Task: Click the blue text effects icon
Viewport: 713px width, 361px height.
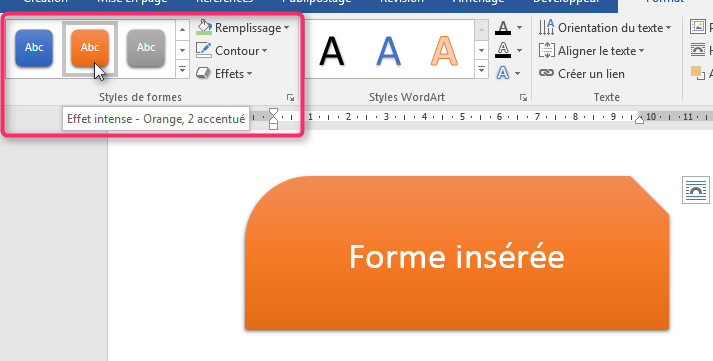Action: click(503, 73)
